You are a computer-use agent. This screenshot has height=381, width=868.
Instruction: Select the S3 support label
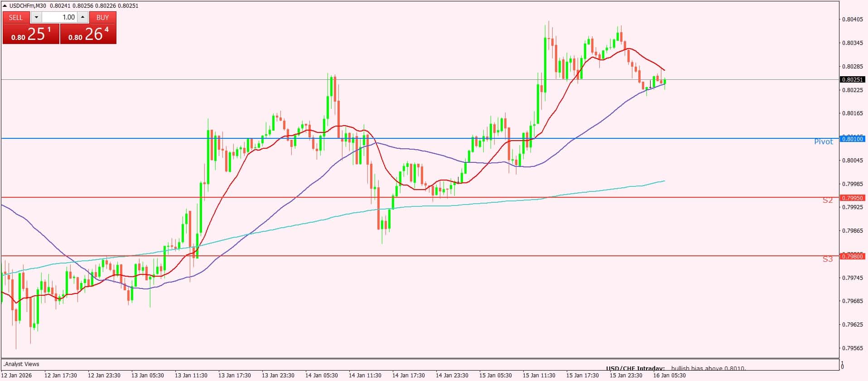point(828,259)
